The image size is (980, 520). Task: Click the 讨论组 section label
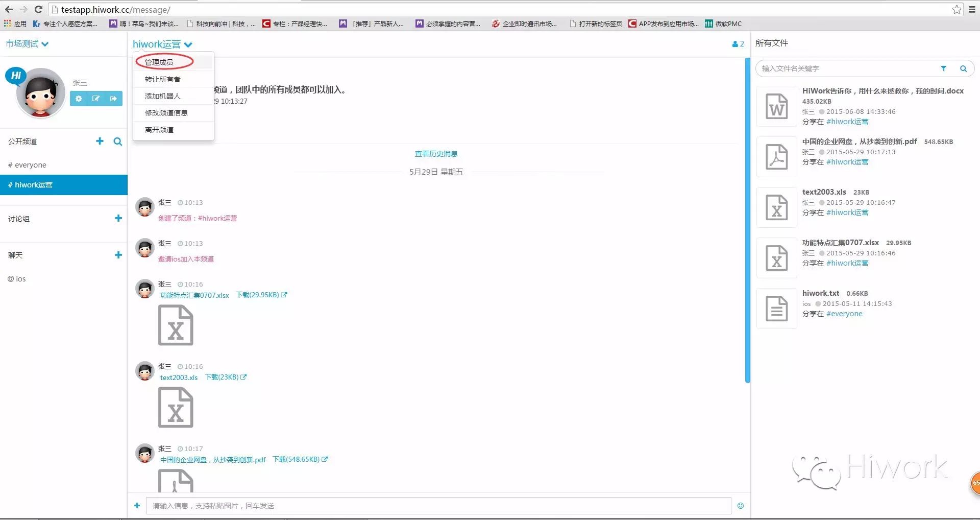pyautogui.click(x=19, y=219)
